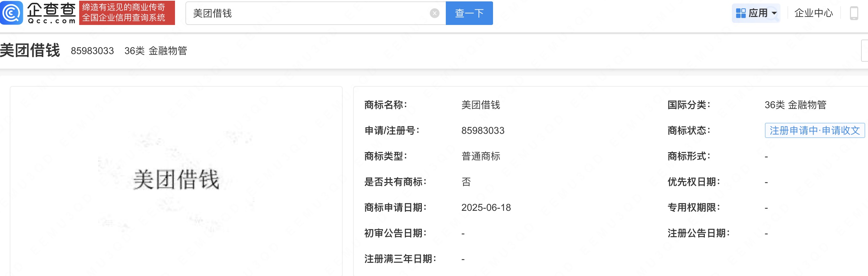Viewport: 868px width, 276px height.
Task: Click the partially visible button at right edge
Action: coord(865,51)
